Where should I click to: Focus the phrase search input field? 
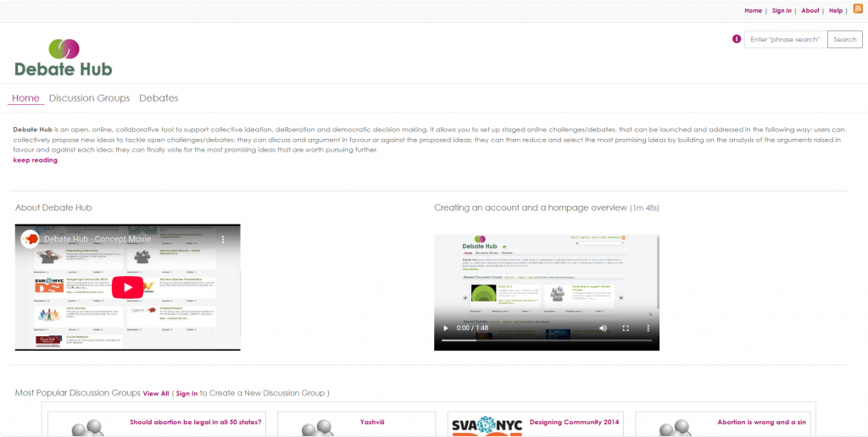tap(785, 39)
